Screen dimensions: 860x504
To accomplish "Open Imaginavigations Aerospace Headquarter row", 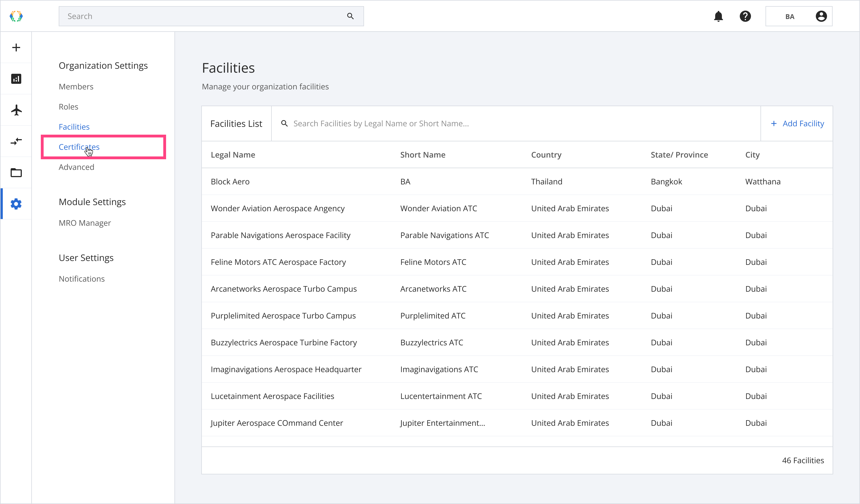I will (517, 369).
